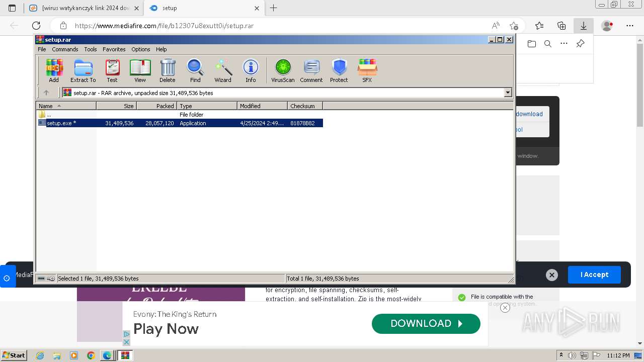Open the File menu in WinRAR
This screenshot has height=362, width=644.
pyautogui.click(x=42, y=49)
